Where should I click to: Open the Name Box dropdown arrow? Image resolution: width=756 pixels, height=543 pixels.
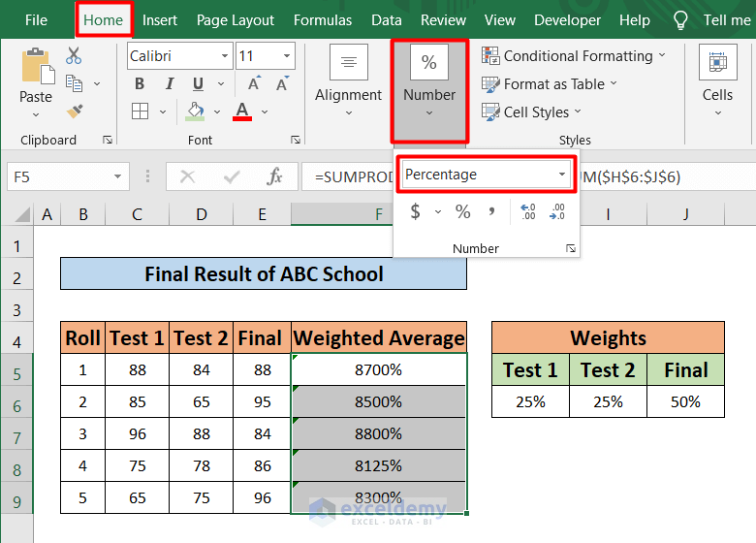click(117, 177)
